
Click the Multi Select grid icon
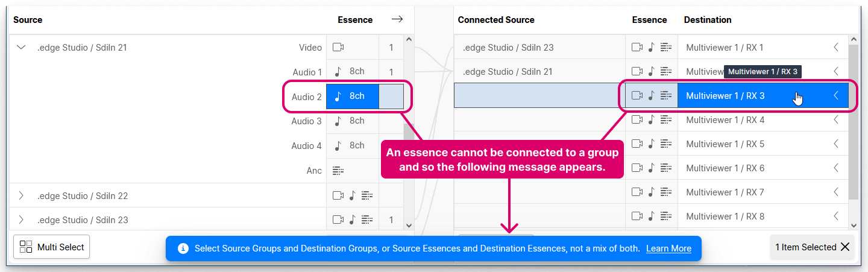(x=26, y=247)
